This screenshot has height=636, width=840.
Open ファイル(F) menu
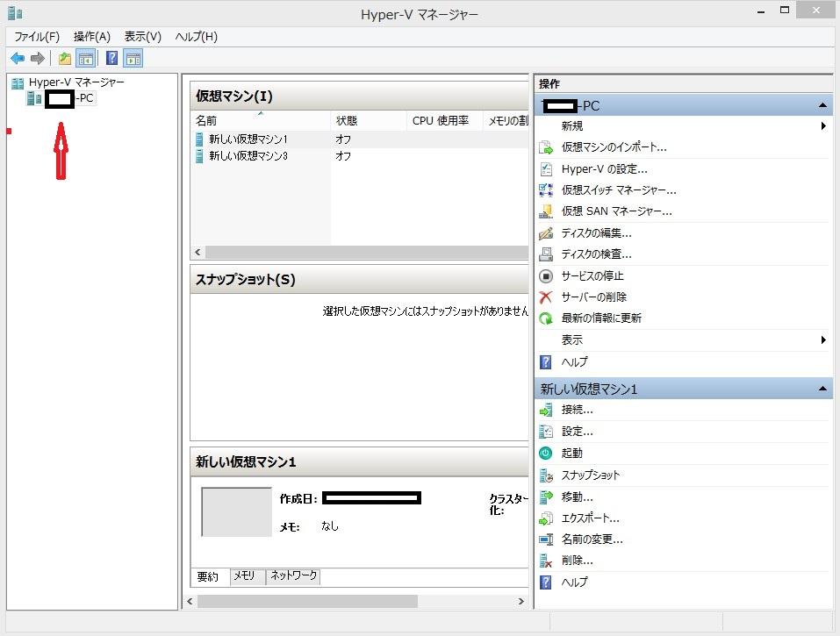[x=37, y=36]
